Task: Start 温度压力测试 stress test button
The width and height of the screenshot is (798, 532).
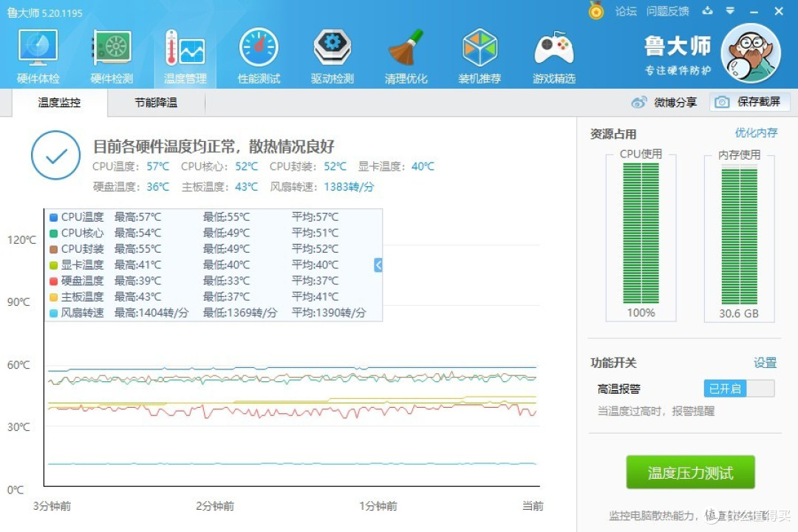Action: (690, 472)
